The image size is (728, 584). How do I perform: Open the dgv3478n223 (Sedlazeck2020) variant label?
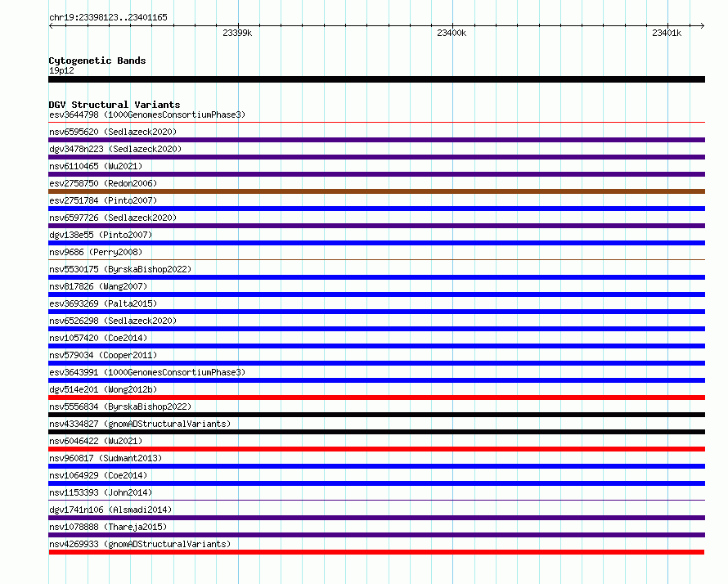[115, 149]
